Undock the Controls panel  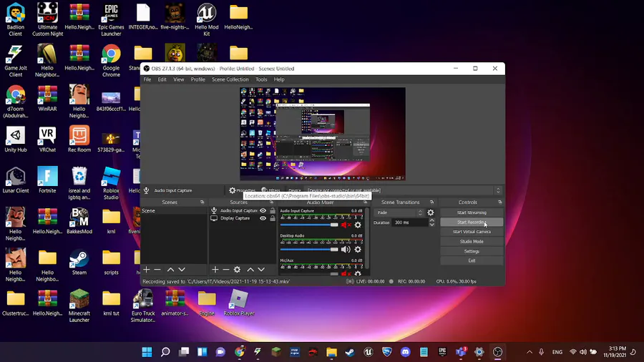pos(500,202)
